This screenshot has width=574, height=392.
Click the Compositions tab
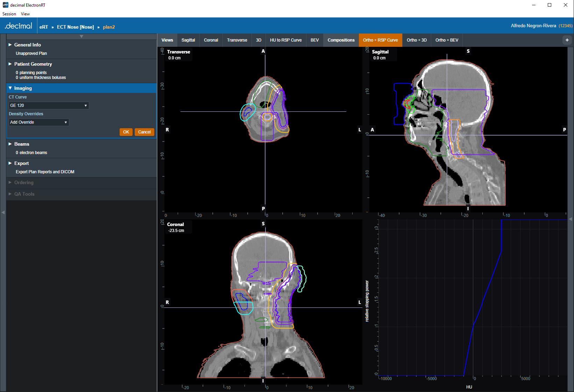(341, 40)
